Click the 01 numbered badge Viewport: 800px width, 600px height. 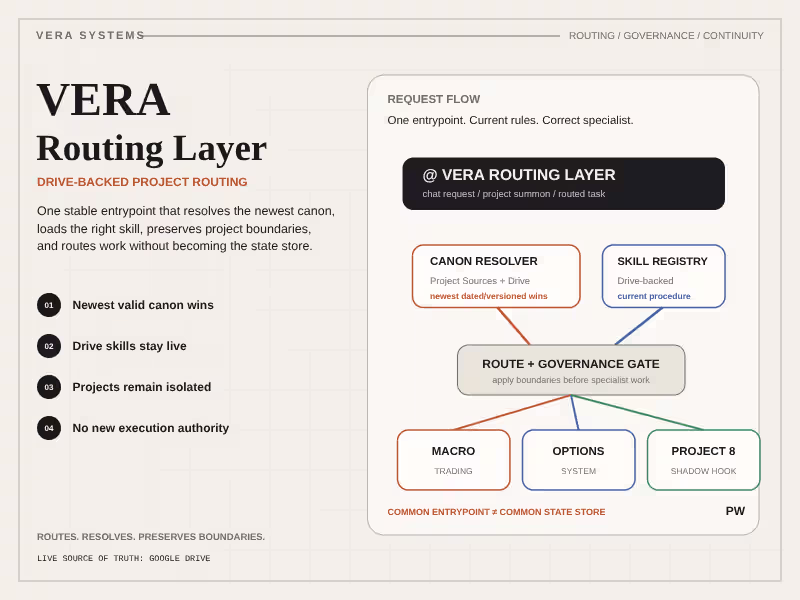point(49,305)
